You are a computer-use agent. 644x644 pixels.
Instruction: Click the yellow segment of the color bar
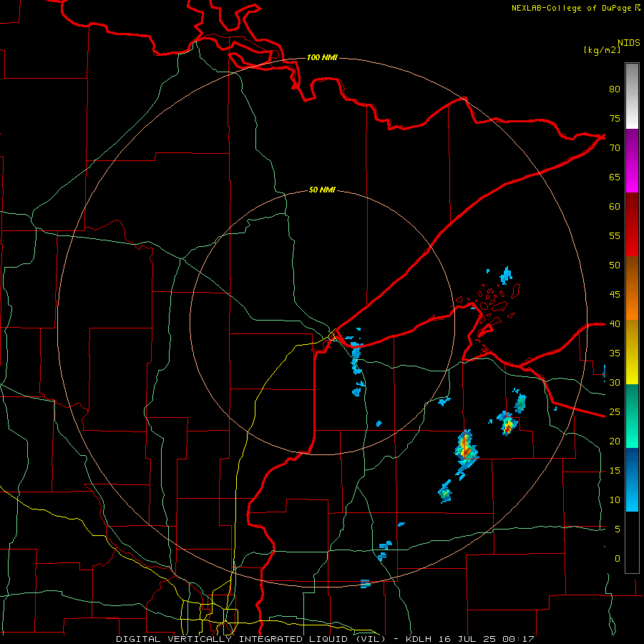pos(632,352)
